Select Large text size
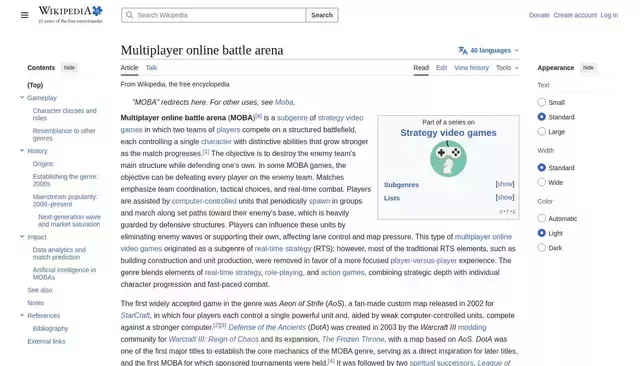The height and width of the screenshot is (366, 640). 542,131
